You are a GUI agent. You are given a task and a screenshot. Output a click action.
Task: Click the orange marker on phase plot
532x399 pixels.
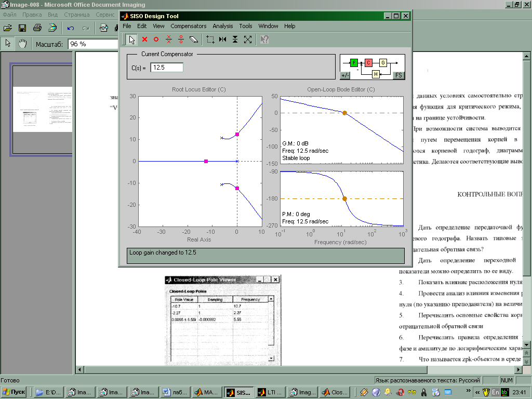(344, 199)
